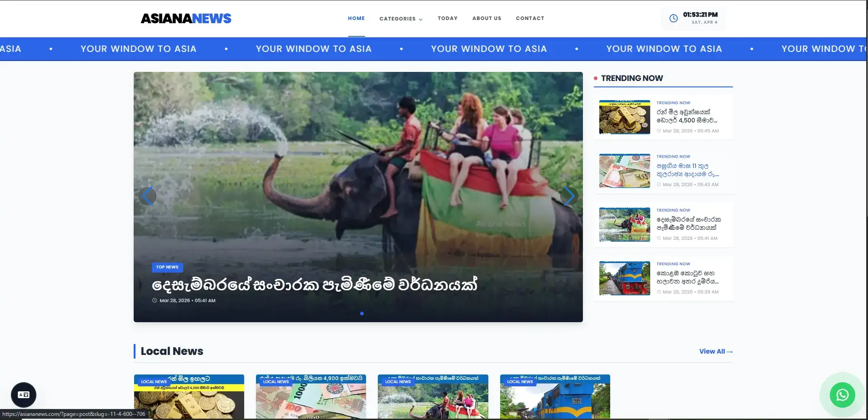Advance carousel using right arrow
Image resolution: width=868 pixels, height=420 pixels.
pyautogui.click(x=569, y=196)
